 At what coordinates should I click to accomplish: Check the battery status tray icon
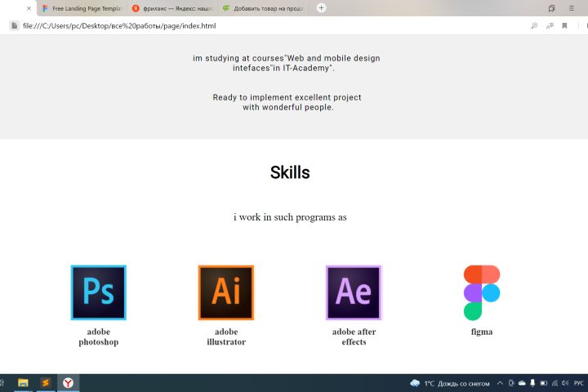543,383
